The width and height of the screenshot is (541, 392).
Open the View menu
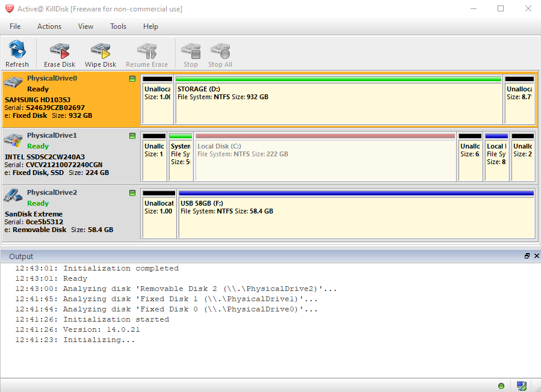pyautogui.click(x=85, y=26)
